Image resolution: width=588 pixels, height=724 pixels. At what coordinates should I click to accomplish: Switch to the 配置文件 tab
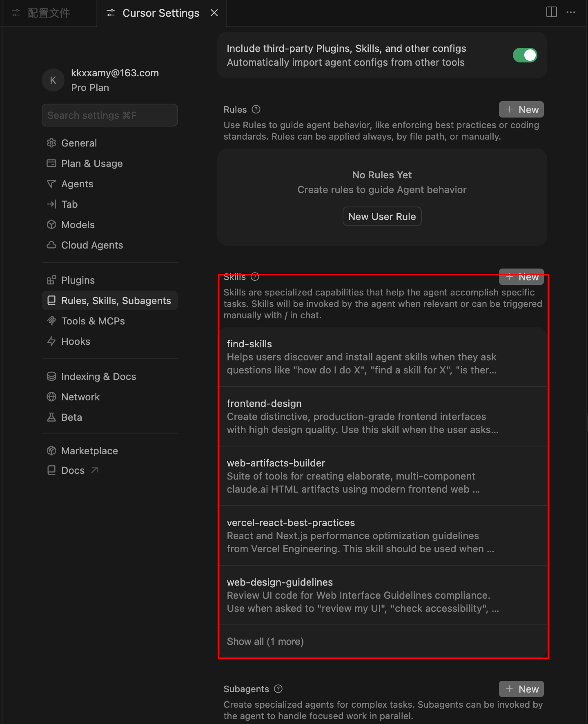pyautogui.click(x=49, y=13)
